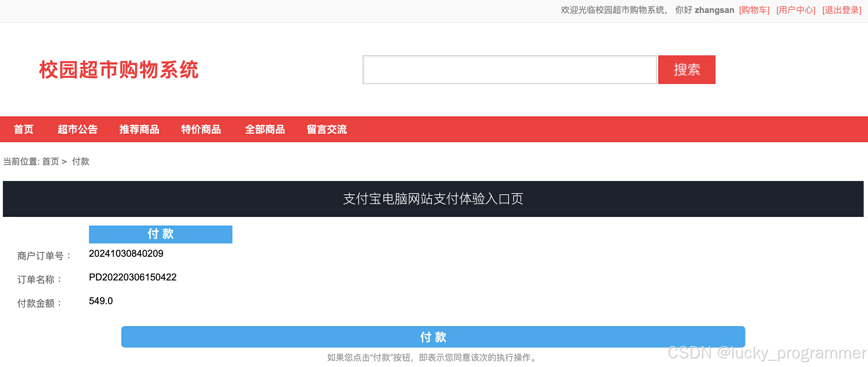Screen dimensions: 868x367
Task: Click the 订单名称 label
Action: [39, 280]
